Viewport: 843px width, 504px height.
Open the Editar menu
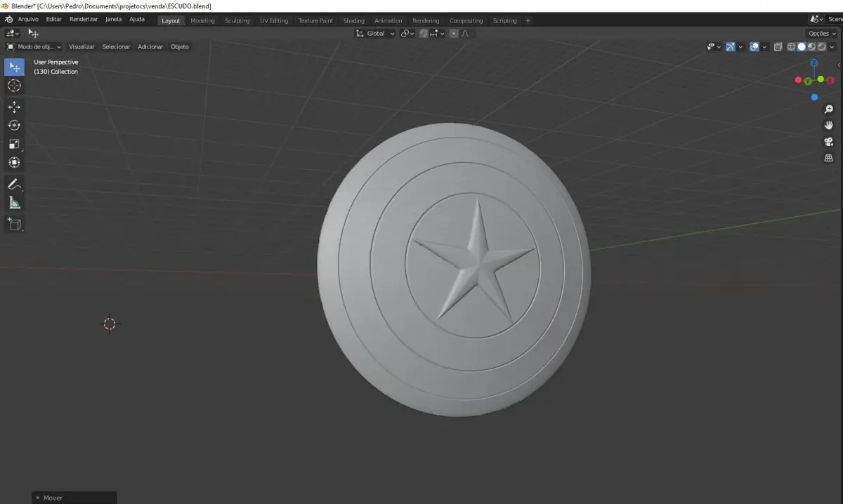[54, 20]
